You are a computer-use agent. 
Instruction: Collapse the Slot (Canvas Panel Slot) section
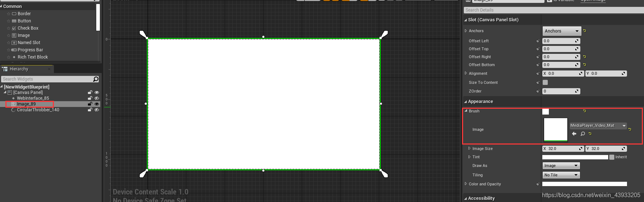coord(466,20)
